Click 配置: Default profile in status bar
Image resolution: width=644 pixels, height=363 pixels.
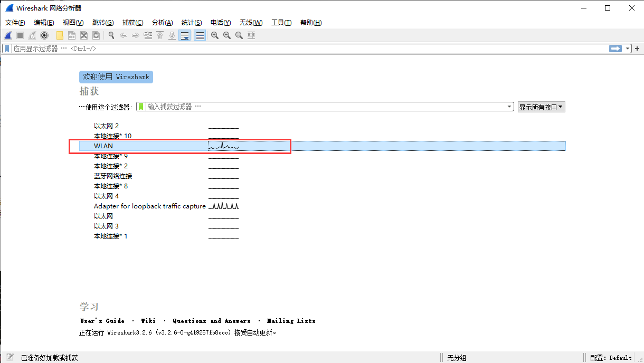point(611,358)
